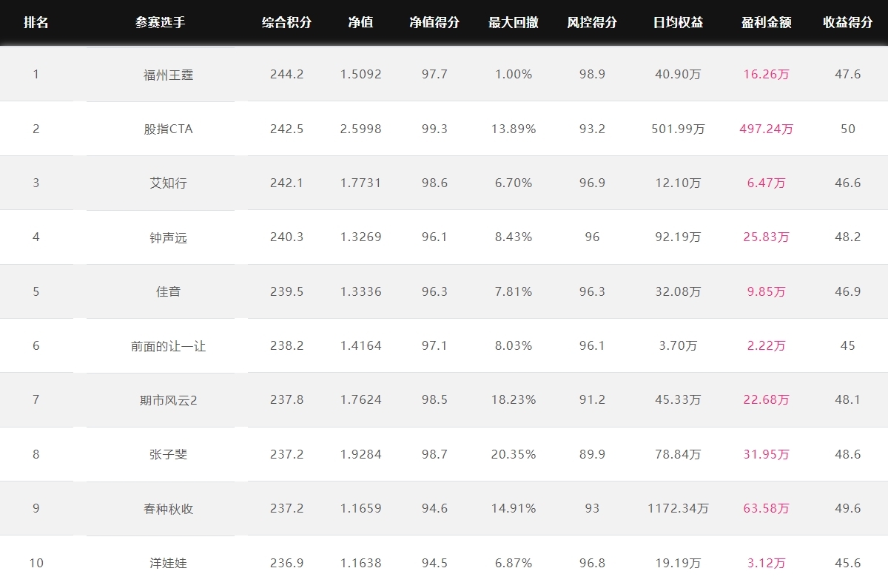The image size is (888, 588).
Task: Open contestant 股指CTA
Action: 168,129
